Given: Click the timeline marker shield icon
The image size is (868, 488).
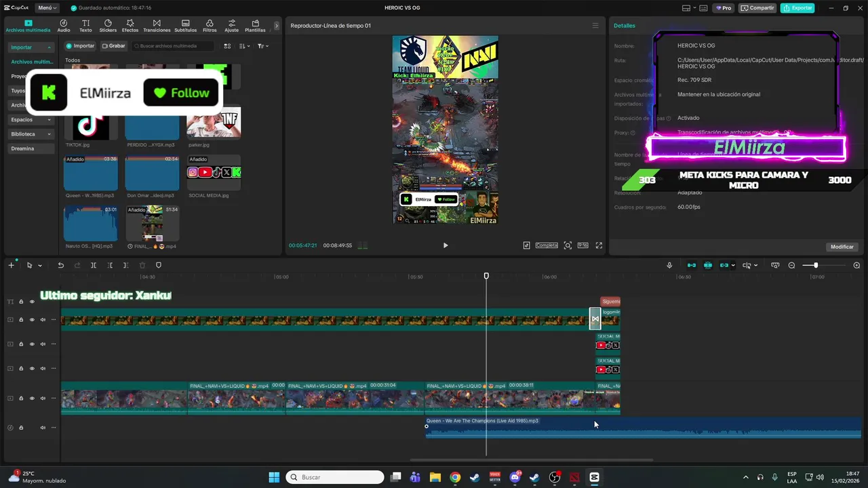Looking at the screenshot, I should pyautogui.click(x=159, y=265).
